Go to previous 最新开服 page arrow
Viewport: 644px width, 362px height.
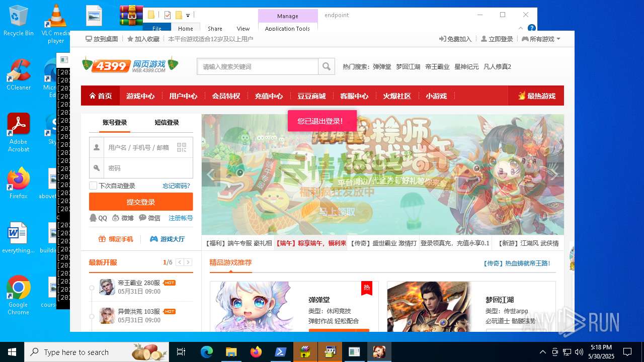coord(180,262)
